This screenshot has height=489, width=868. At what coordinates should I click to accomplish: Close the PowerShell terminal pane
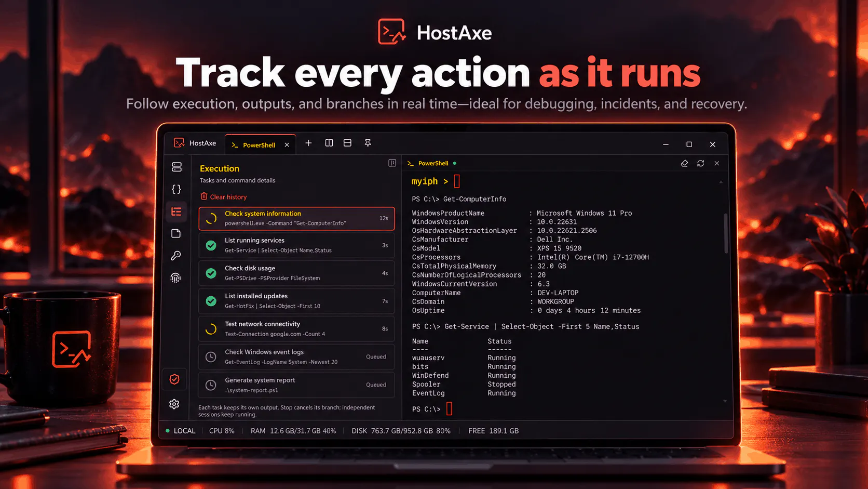[x=717, y=163]
